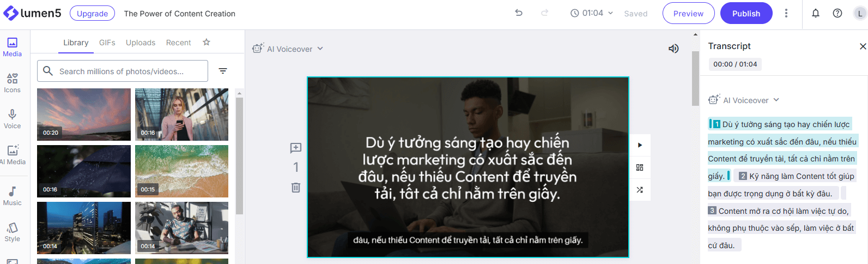This screenshot has width=868, height=264.
Task: Click the media search input field
Action: click(128, 71)
